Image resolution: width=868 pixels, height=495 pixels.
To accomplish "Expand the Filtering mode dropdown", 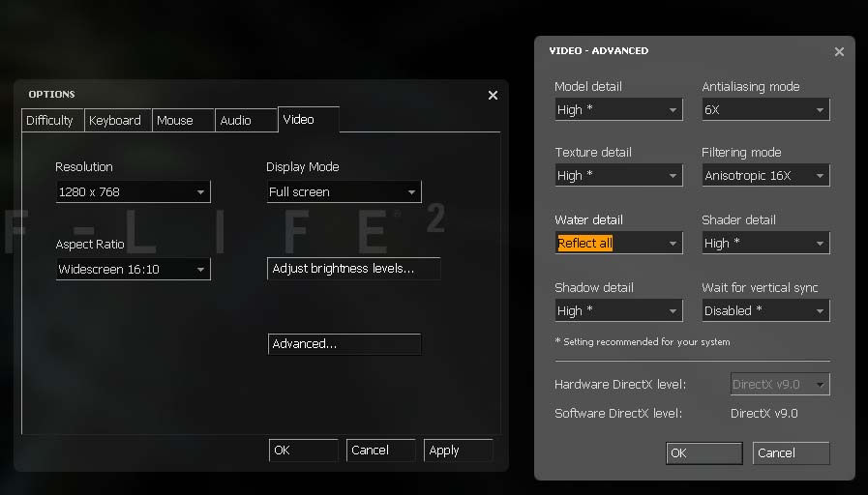I will point(765,175).
